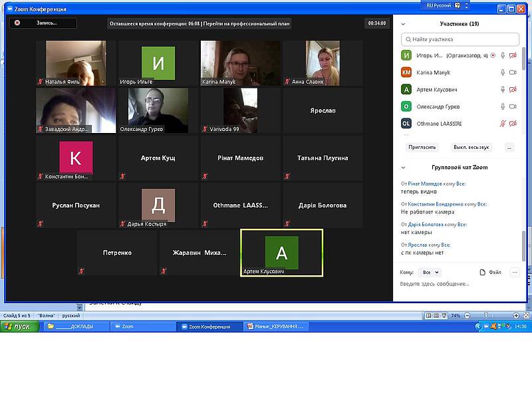
Task: Click the Д avatar of Дарья Костыря
Action: click(x=158, y=205)
